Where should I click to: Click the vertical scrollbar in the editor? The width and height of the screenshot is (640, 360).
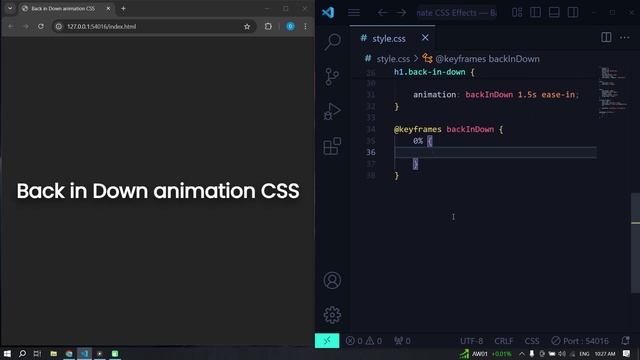pos(636,243)
